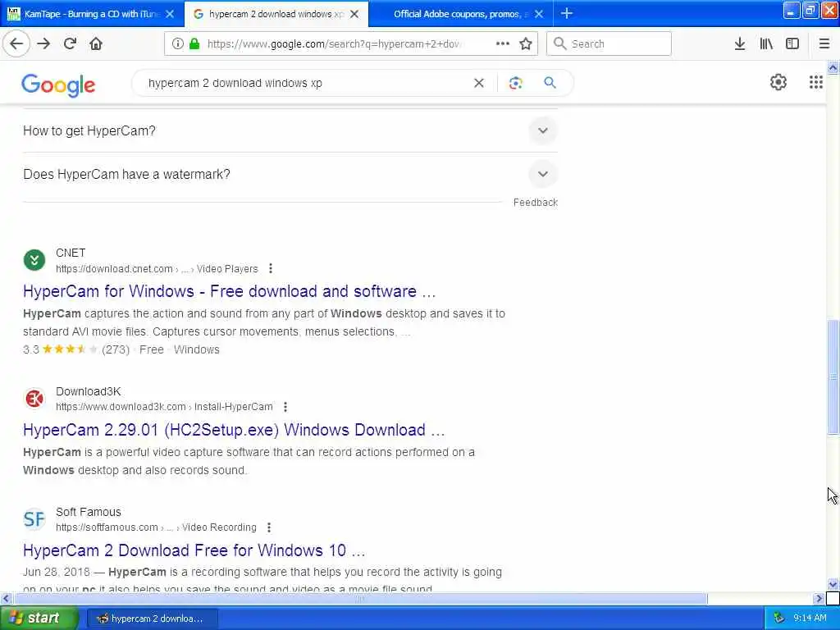Click the vertical scrollbar down arrow
Image resolution: width=840 pixels, height=630 pixels.
[833, 584]
